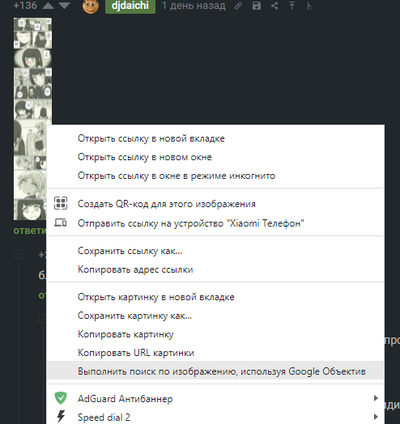Select "Копировать адрес ссылки"
The width and height of the screenshot is (400, 424).
click(215, 269)
